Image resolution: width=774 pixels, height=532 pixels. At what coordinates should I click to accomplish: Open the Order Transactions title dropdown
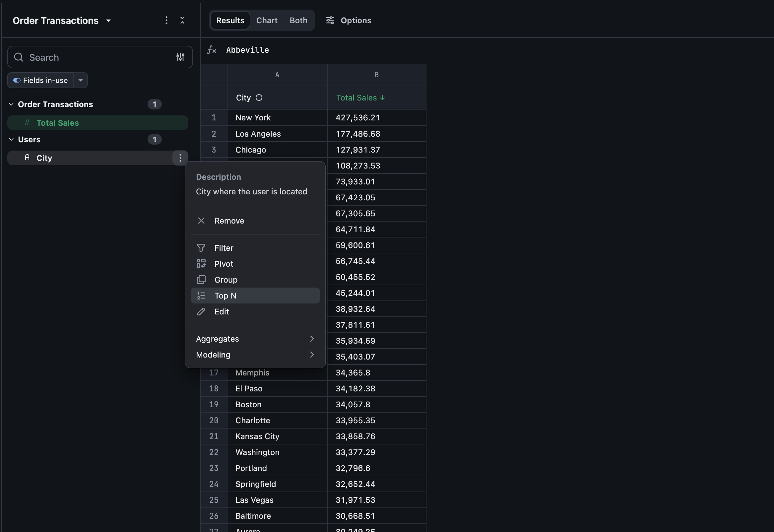click(108, 21)
